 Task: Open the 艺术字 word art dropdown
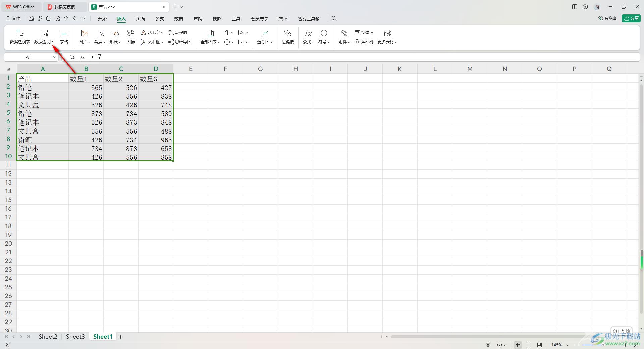[152, 33]
